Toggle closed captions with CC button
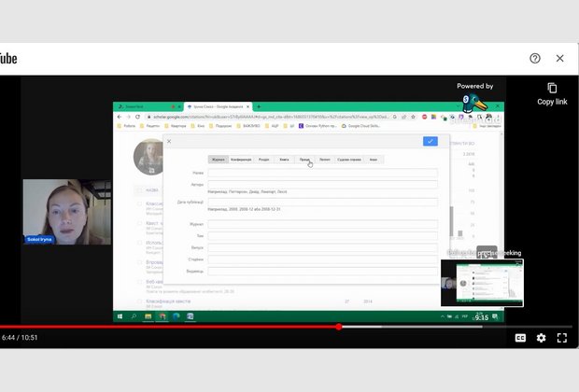The height and width of the screenshot is (392, 579). point(520,338)
